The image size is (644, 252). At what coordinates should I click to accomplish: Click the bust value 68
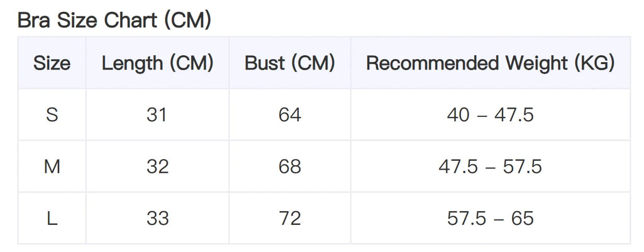click(x=289, y=167)
